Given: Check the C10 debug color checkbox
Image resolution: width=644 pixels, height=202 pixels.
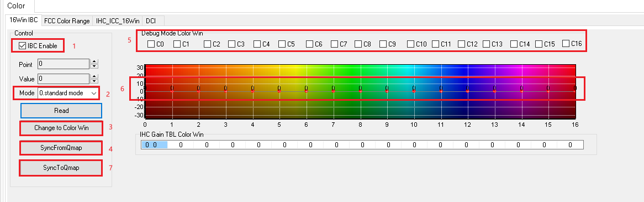Looking at the screenshot, I should [x=411, y=44].
